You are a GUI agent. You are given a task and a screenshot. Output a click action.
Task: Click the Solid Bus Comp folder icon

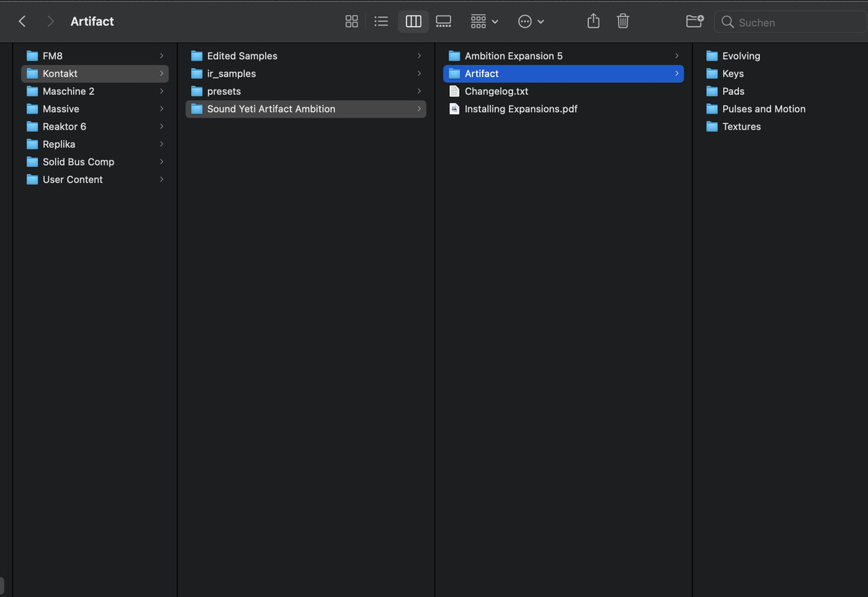pyautogui.click(x=32, y=162)
